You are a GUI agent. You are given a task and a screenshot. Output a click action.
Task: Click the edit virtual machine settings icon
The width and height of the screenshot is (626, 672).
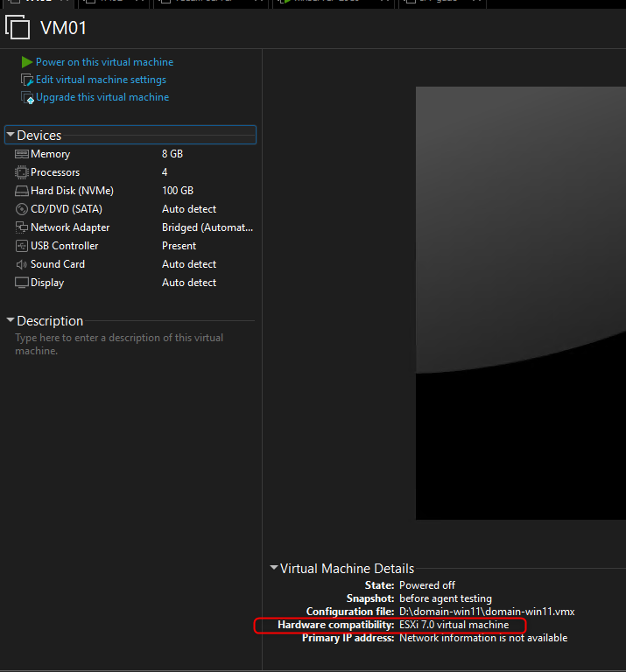(x=27, y=80)
